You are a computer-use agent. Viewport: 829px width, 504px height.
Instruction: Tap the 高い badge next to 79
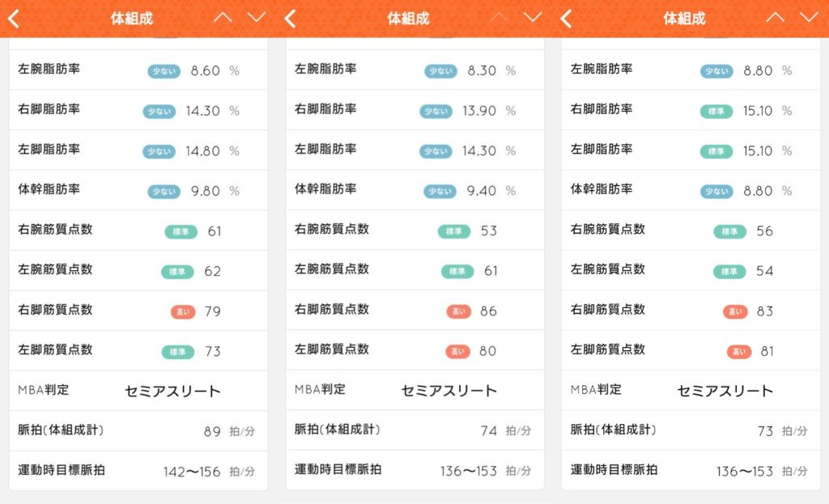[x=183, y=311]
